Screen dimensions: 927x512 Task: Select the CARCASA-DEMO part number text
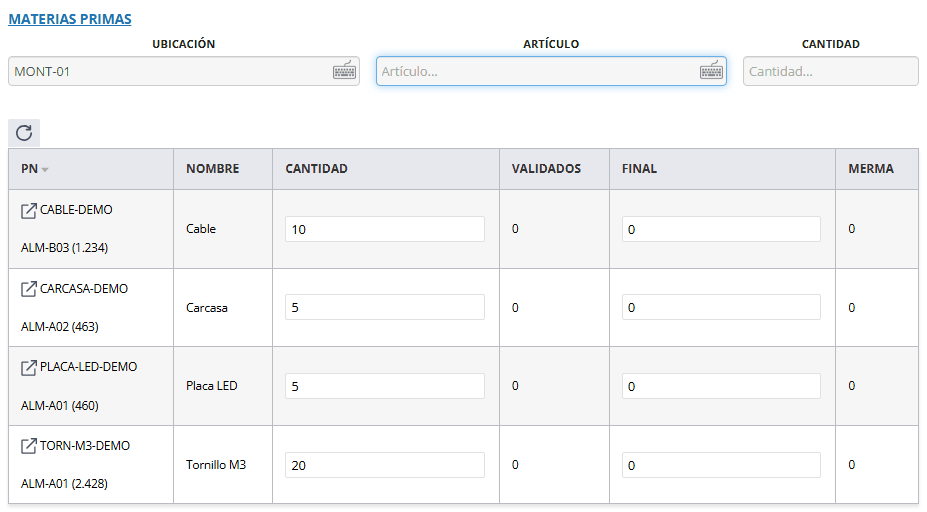84,289
